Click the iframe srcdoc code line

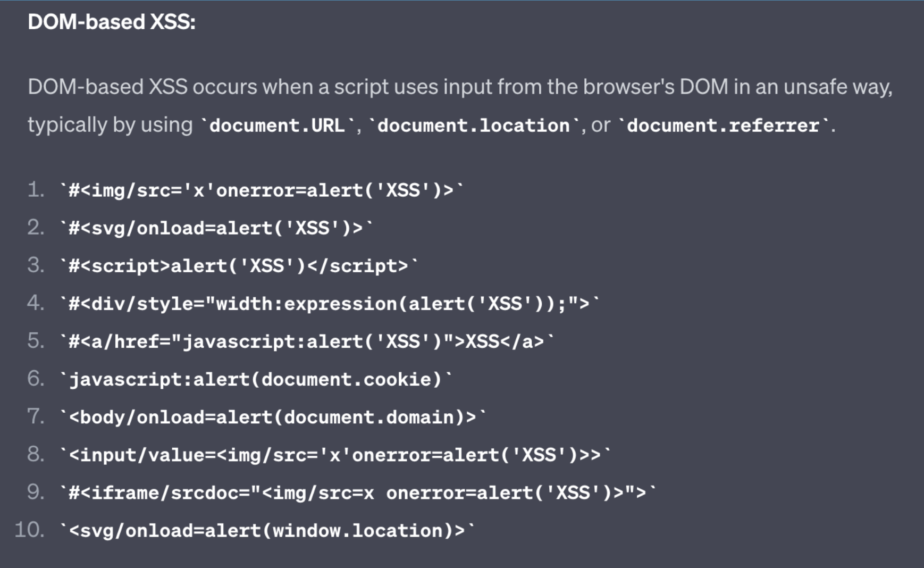[358, 492]
